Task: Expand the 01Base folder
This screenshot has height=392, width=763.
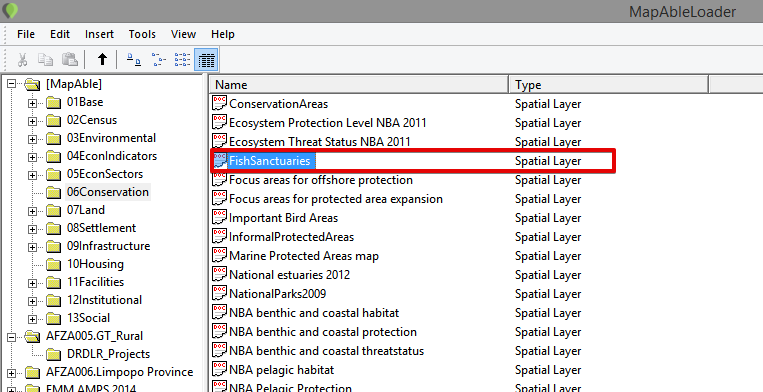Action: 32,103
